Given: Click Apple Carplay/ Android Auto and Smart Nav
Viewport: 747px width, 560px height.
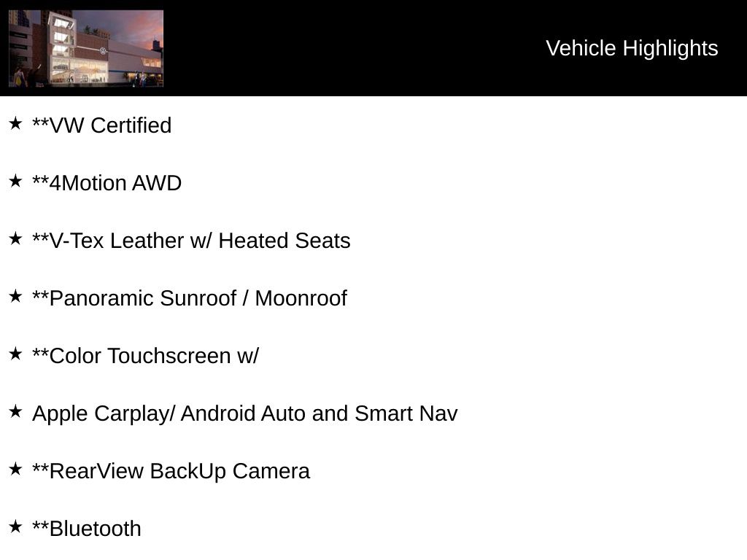Looking at the screenshot, I should click(x=245, y=414).
